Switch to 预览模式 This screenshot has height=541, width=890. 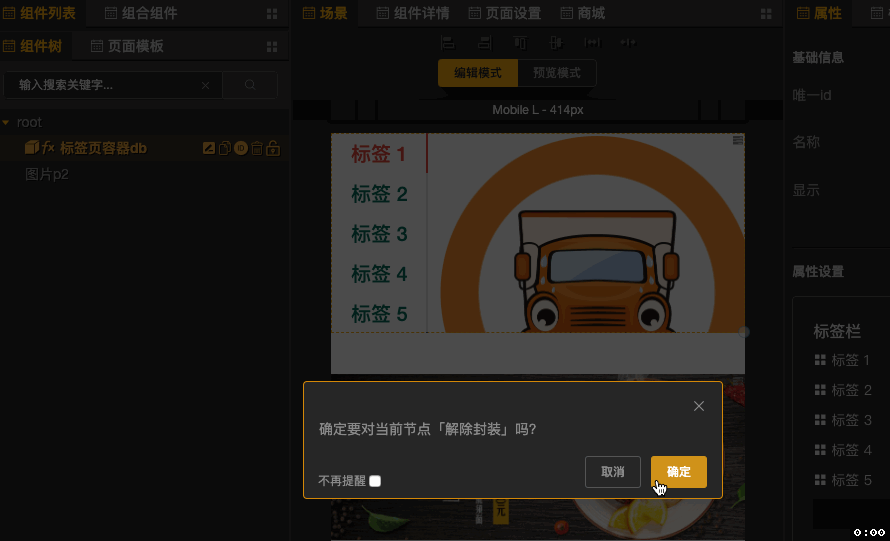click(557, 73)
